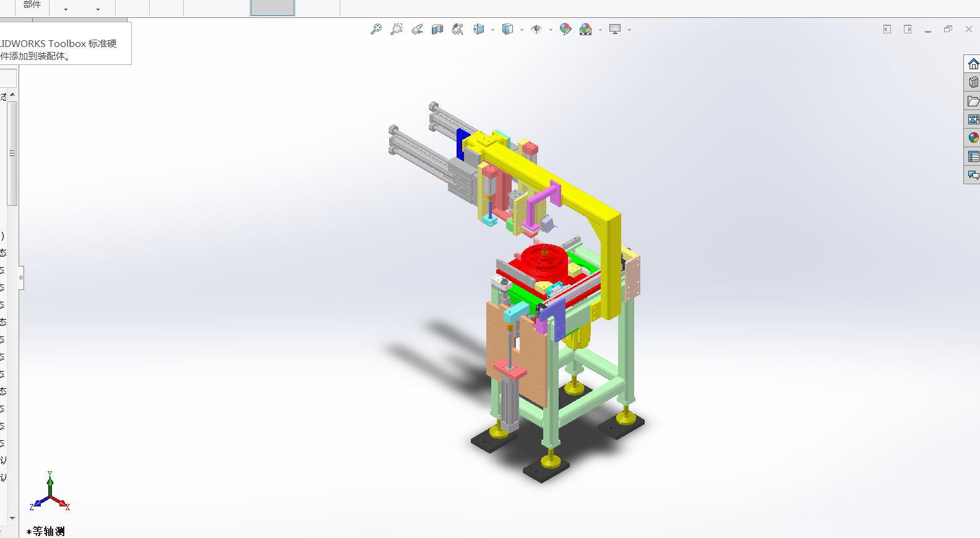Open the Edit Appearance color ball tool

[565, 29]
